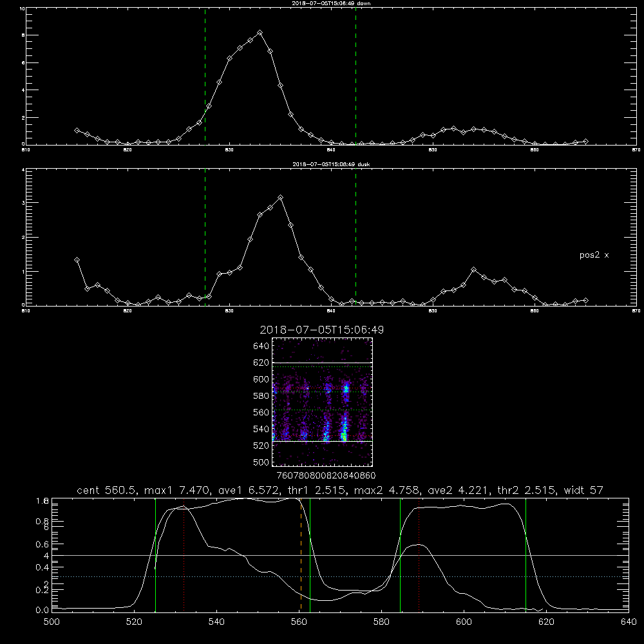Click left green dashed line in dawn plot
This screenshot has height=644, width=644.
[x=205, y=76]
